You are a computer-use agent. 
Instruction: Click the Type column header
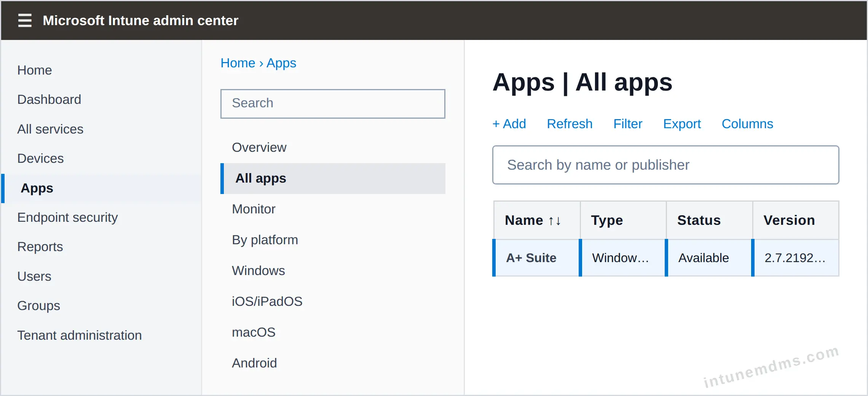[x=623, y=220]
